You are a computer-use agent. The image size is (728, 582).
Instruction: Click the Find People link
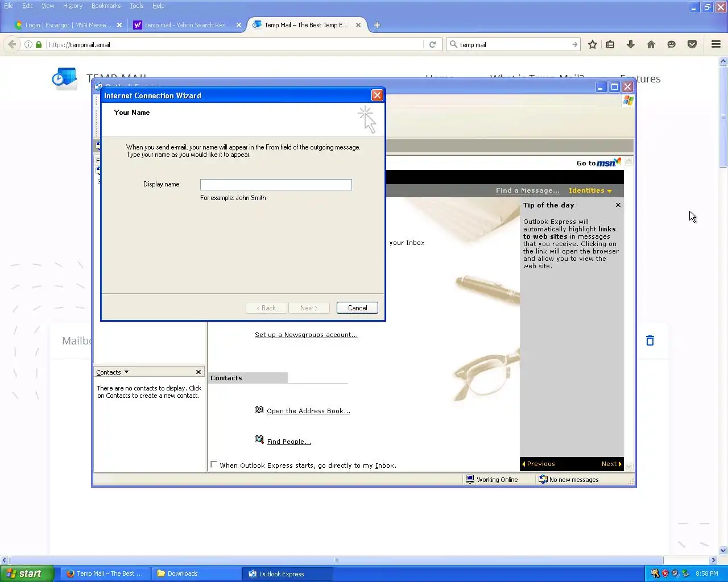(289, 442)
